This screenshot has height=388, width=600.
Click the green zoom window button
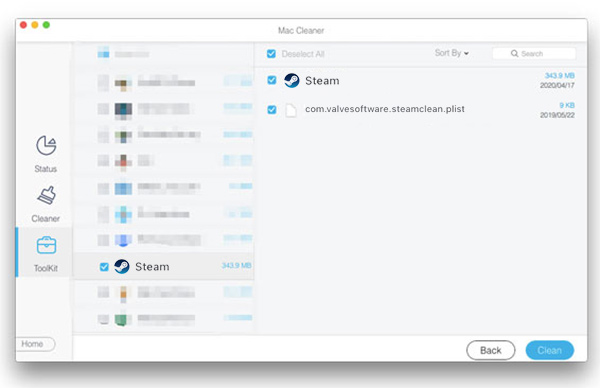pos(46,25)
